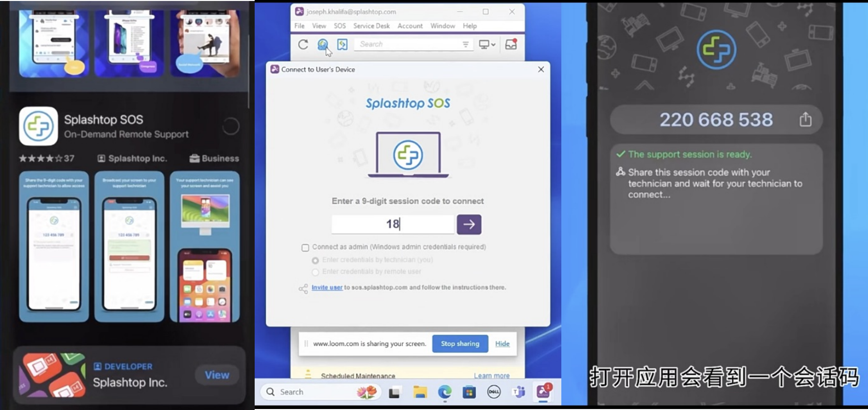This screenshot has height=410, width=868.
Task: Open the File menu
Action: coord(299,26)
